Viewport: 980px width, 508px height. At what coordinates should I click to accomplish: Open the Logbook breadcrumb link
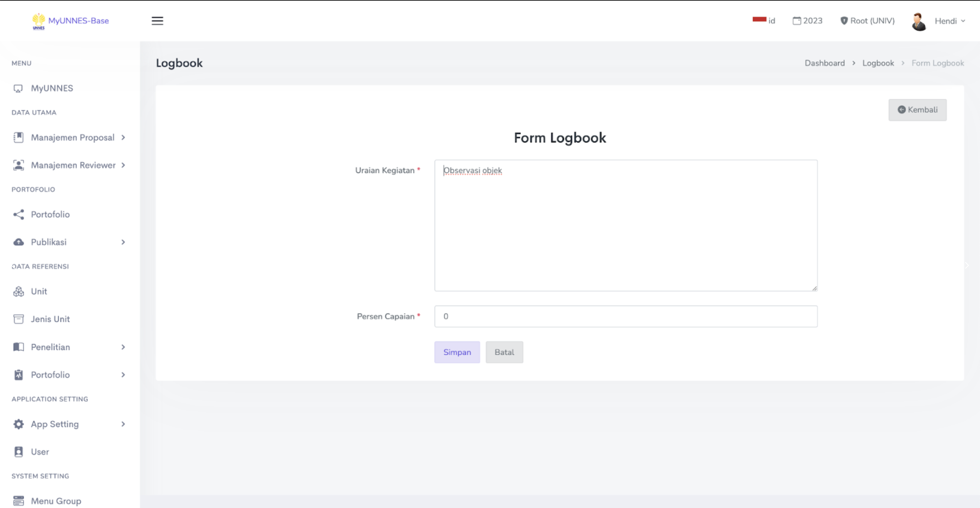tap(878, 63)
